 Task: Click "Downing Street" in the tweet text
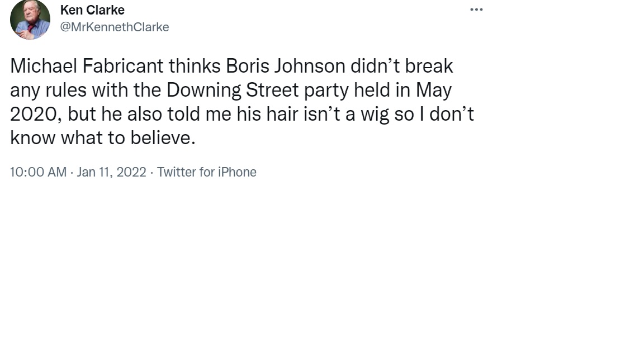click(233, 90)
